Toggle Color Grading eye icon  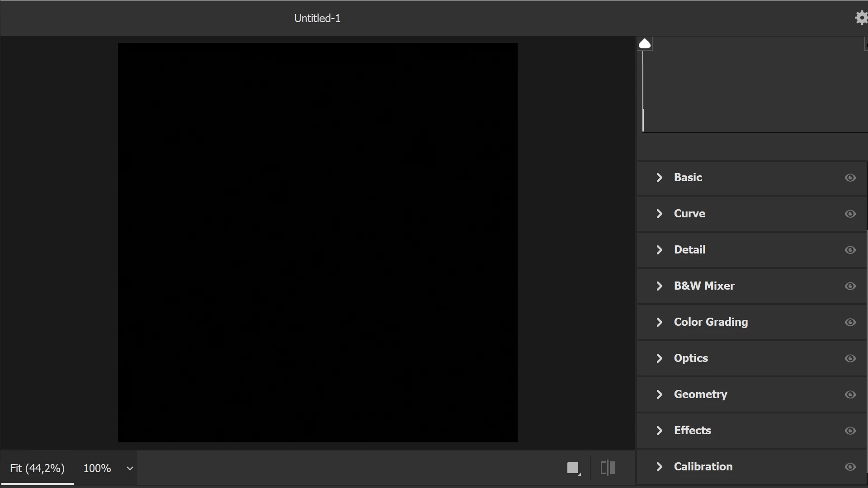pyautogui.click(x=850, y=322)
